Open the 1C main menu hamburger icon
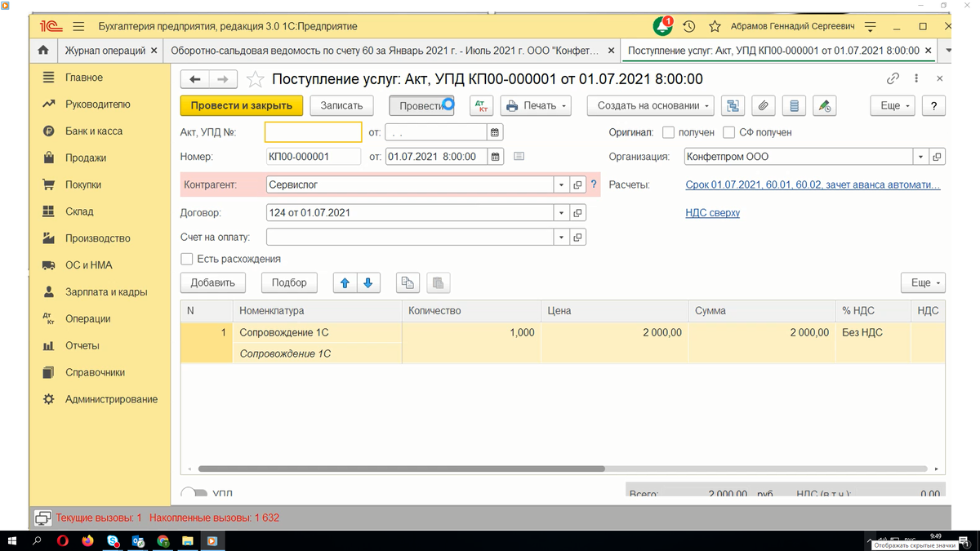 click(78, 26)
